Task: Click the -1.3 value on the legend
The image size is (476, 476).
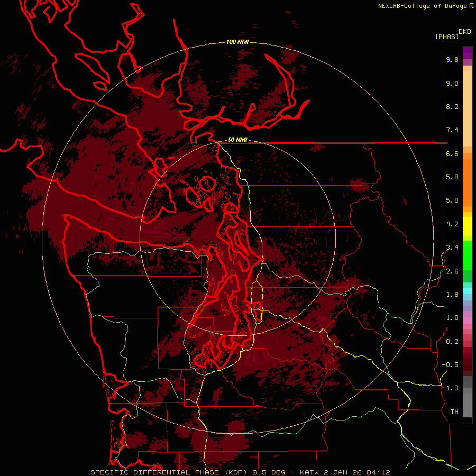Action: pyautogui.click(x=450, y=388)
